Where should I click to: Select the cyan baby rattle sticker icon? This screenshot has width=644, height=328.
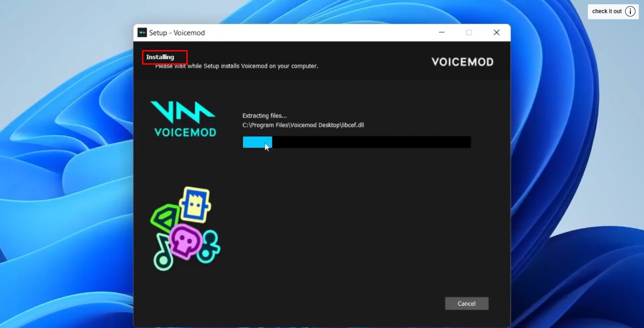211,245
